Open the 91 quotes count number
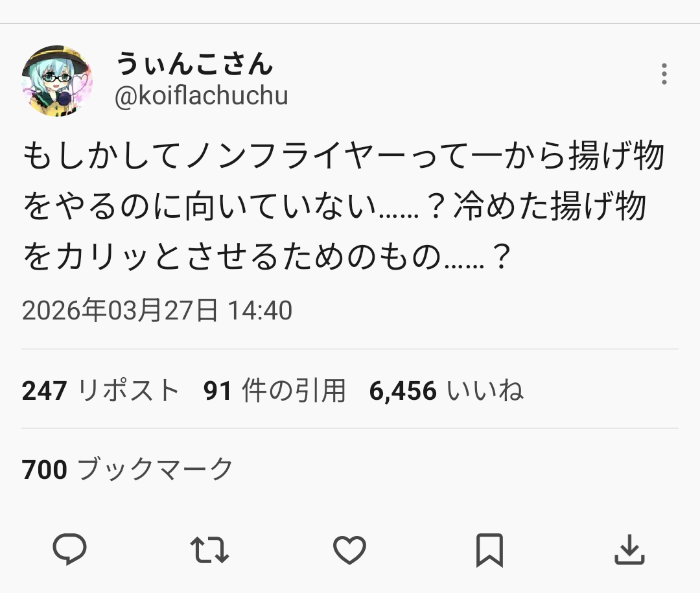700x593 pixels. click(218, 391)
